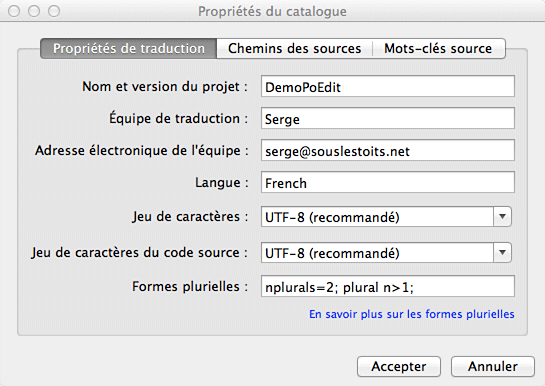This screenshot has width=545, height=386.
Task: Focus the Équipe de traduction field
Action: (388, 118)
